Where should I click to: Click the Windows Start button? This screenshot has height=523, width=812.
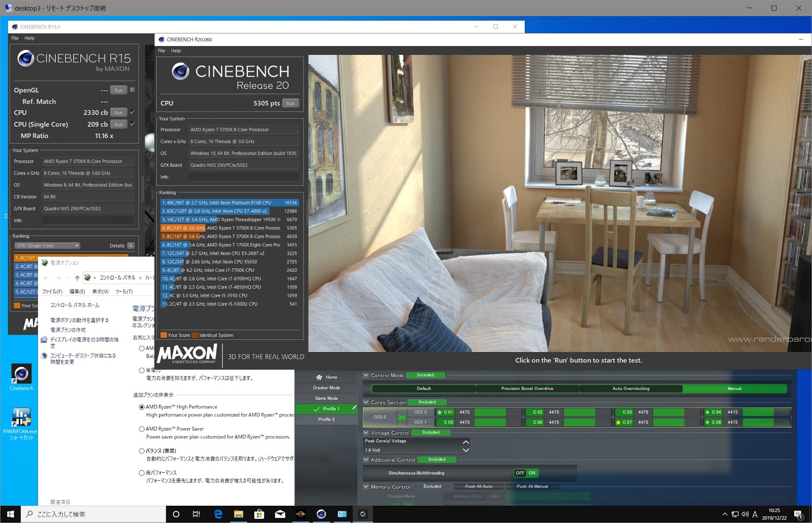(x=10, y=514)
